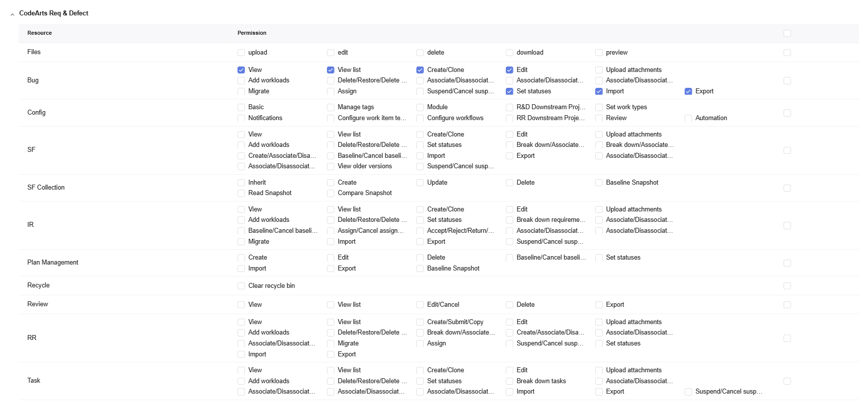Check the Review permission under Config

click(x=599, y=118)
